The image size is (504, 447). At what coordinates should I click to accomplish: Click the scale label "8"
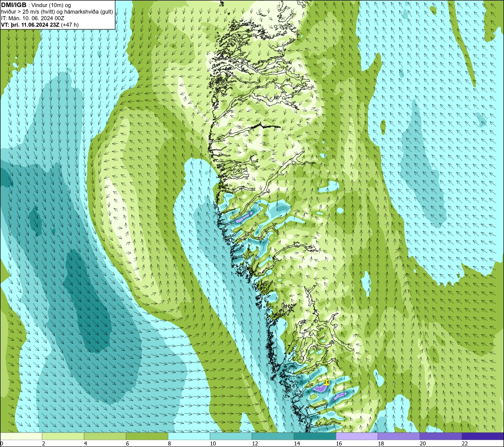coord(169,443)
